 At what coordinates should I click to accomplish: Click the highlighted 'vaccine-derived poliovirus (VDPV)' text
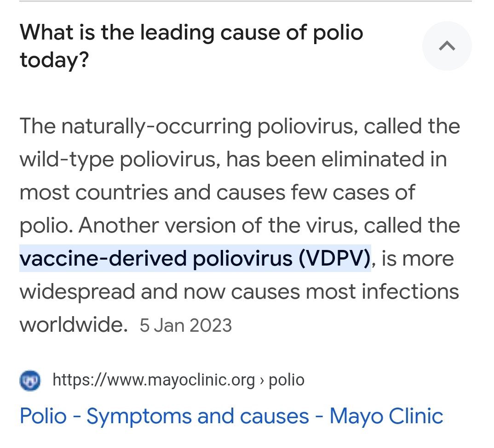(195, 258)
